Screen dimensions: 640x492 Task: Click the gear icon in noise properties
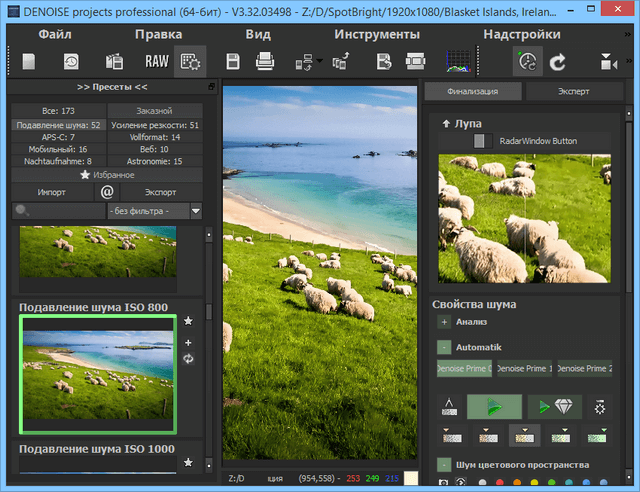[x=599, y=407]
